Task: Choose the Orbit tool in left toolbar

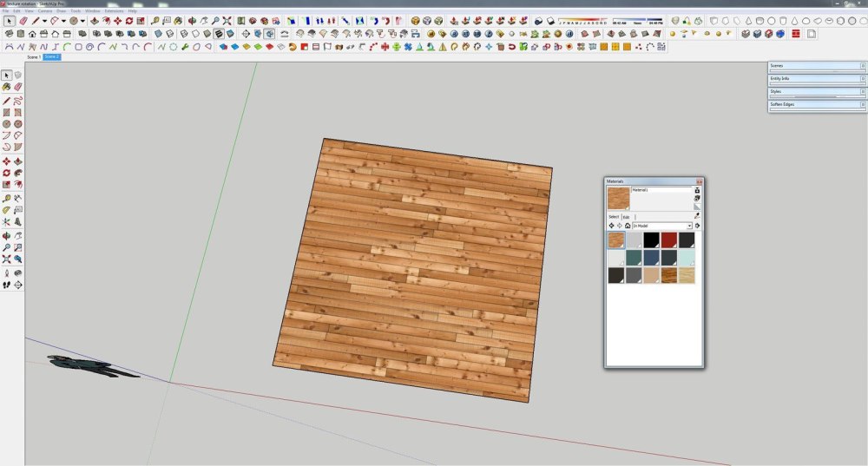Action: [6, 236]
